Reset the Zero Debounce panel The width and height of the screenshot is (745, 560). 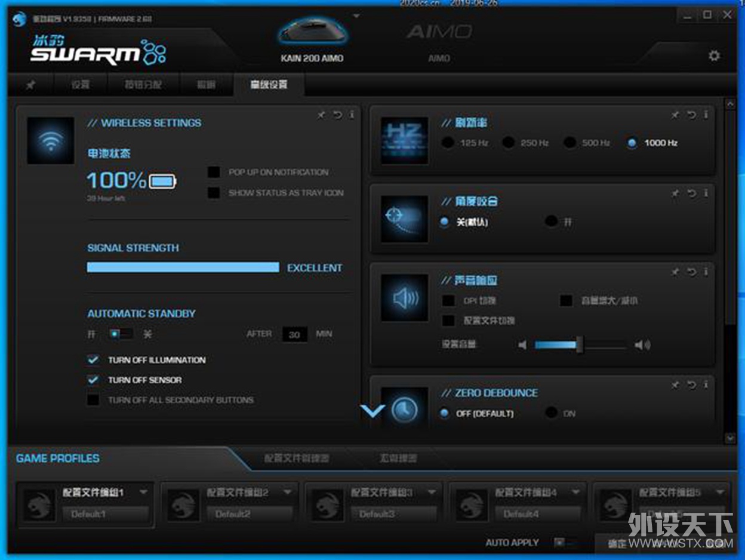pyautogui.click(x=692, y=384)
